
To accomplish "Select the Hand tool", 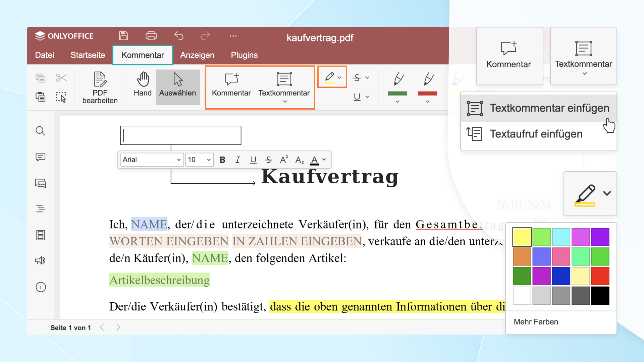I will 143,84.
